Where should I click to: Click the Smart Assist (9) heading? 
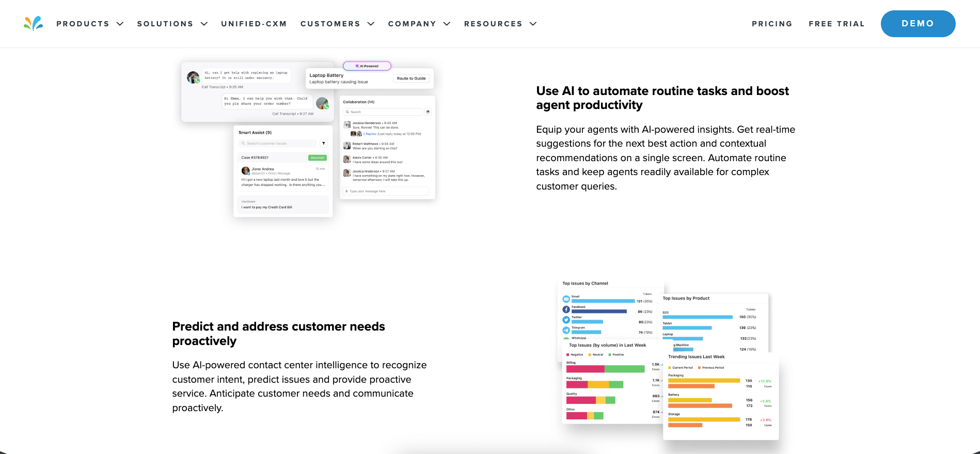(x=255, y=133)
